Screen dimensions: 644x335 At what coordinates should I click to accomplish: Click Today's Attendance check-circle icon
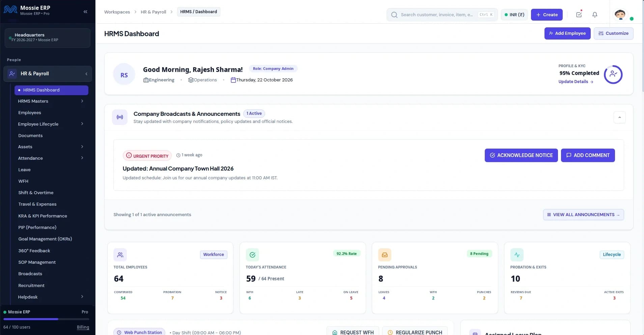(x=252, y=255)
